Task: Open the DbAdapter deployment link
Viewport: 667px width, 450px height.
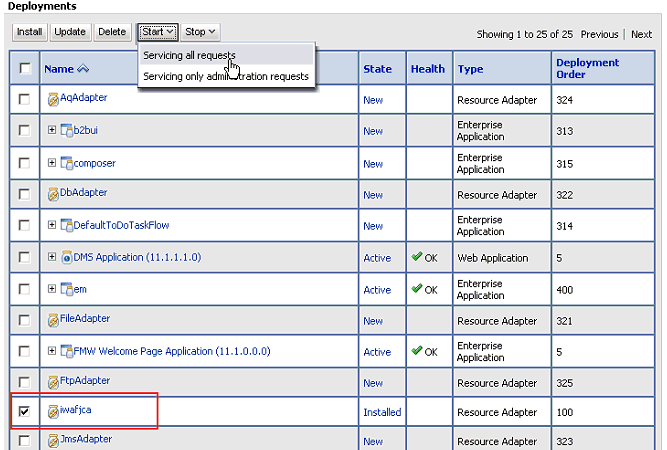Action: click(83, 192)
